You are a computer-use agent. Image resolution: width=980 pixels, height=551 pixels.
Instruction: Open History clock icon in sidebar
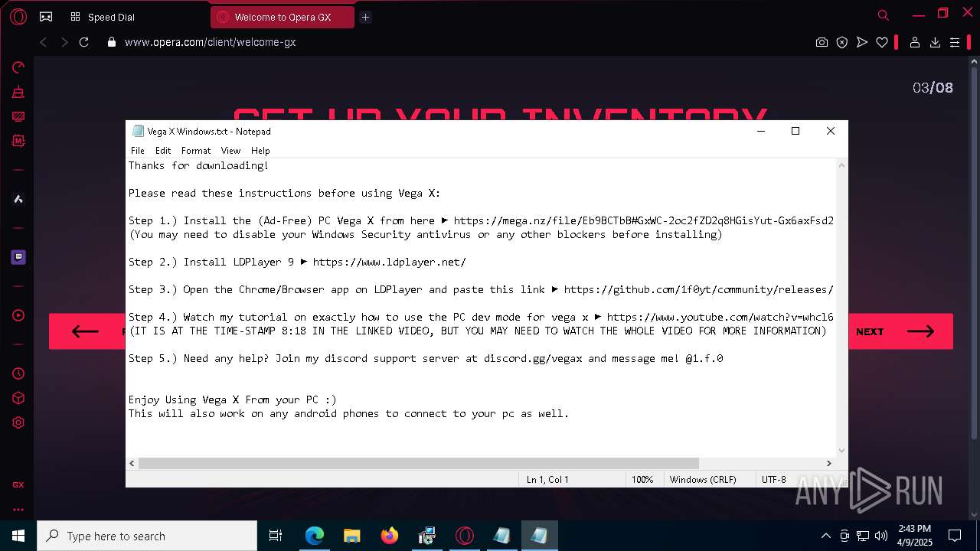pos(18,373)
